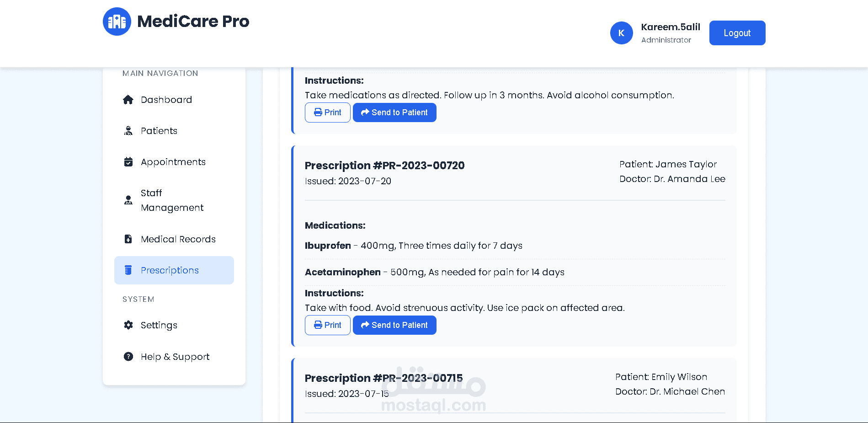Screen dimensions: 868x423
Task: Open Staff Management page
Action: pos(172,200)
